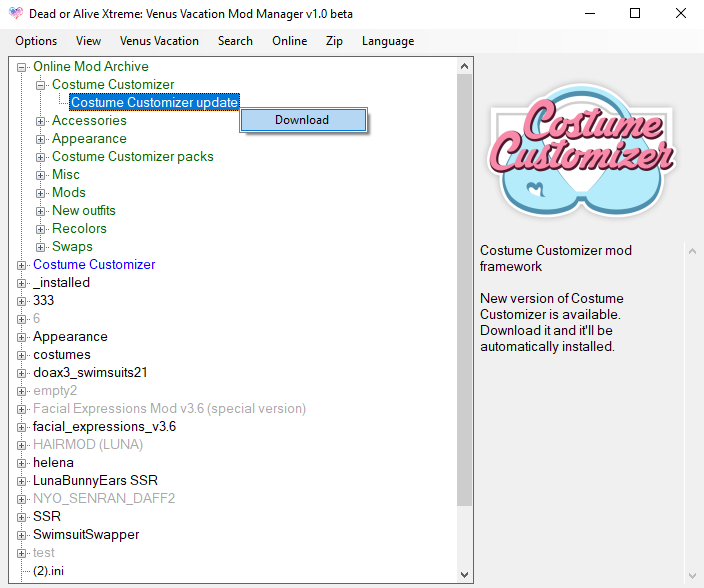Select the _installed folder
Image resolution: width=704 pixels, height=588 pixels.
tap(62, 282)
